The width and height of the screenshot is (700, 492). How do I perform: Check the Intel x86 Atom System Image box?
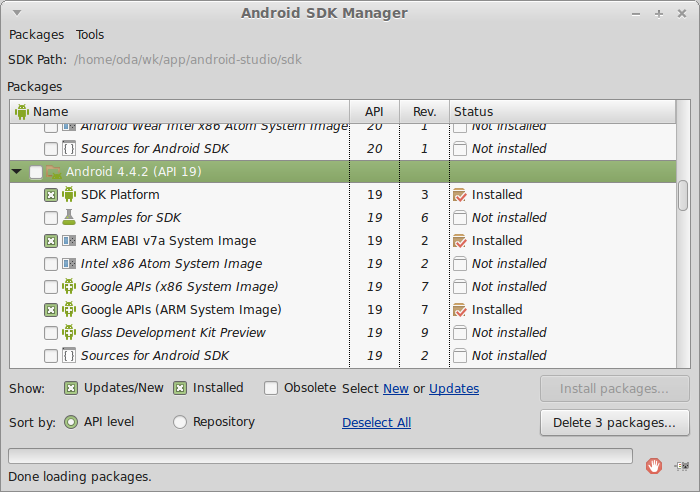pos(51,264)
